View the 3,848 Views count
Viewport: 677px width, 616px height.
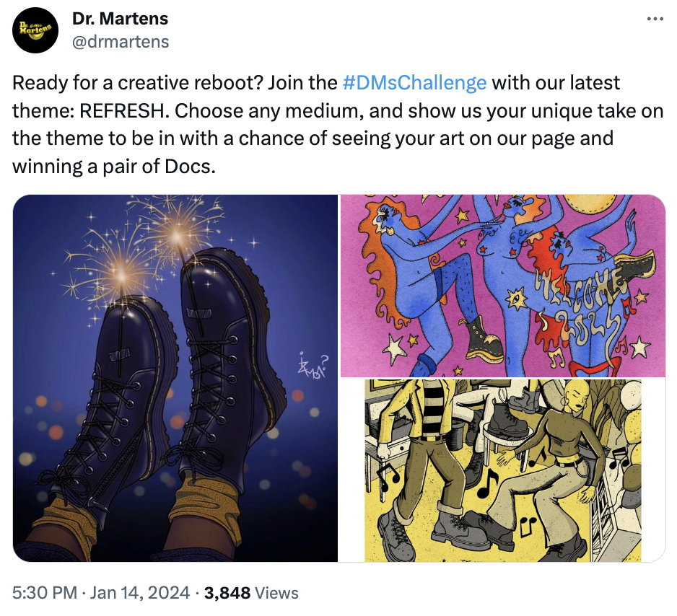coord(251,593)
